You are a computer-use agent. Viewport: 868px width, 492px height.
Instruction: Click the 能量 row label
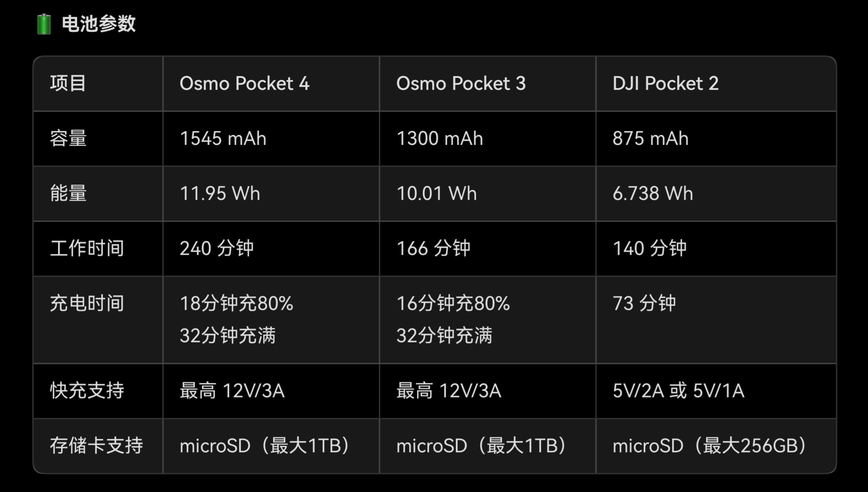pos(68,193)
